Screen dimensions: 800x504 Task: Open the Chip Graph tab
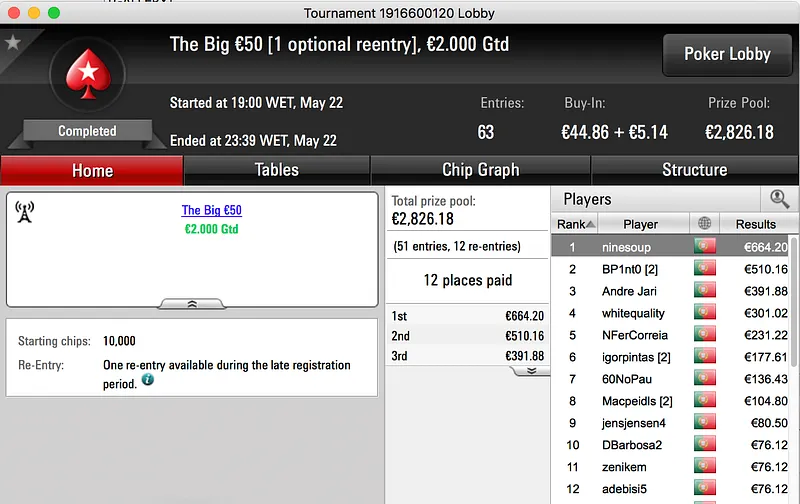point(481,170)
